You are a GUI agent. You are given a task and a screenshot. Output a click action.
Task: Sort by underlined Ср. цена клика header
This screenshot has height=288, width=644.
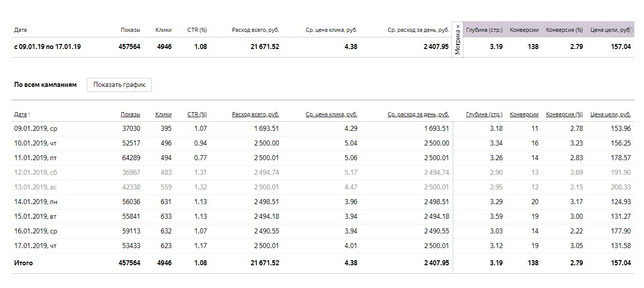pyautogui.click(x=331, y=115)
